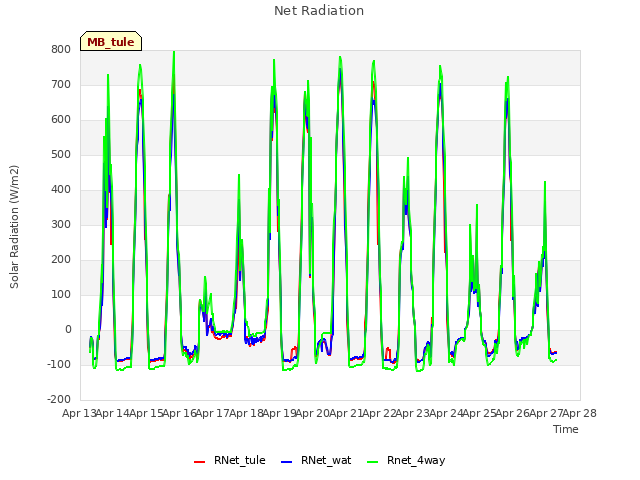Click the Apr 21 x-axis date label

346,413
